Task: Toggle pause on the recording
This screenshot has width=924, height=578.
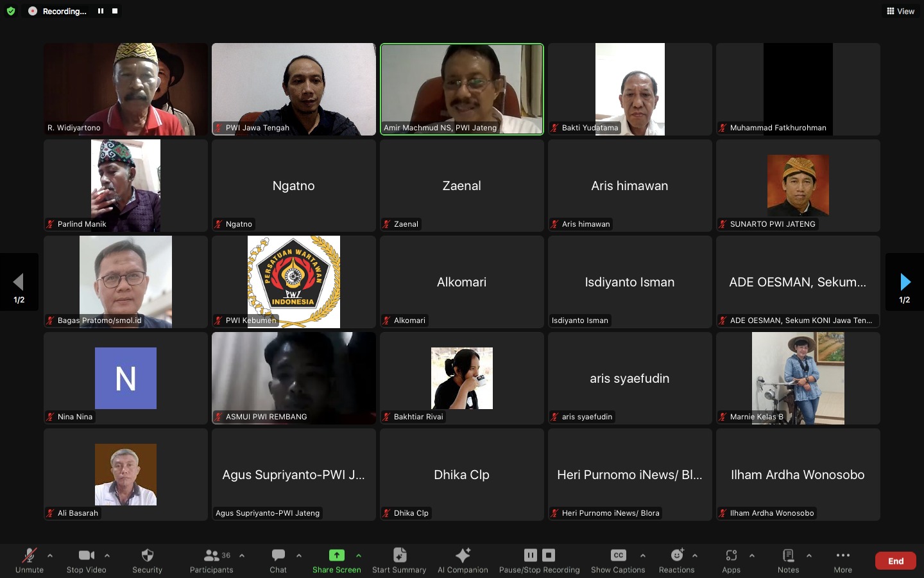Action: click(530, 555)
